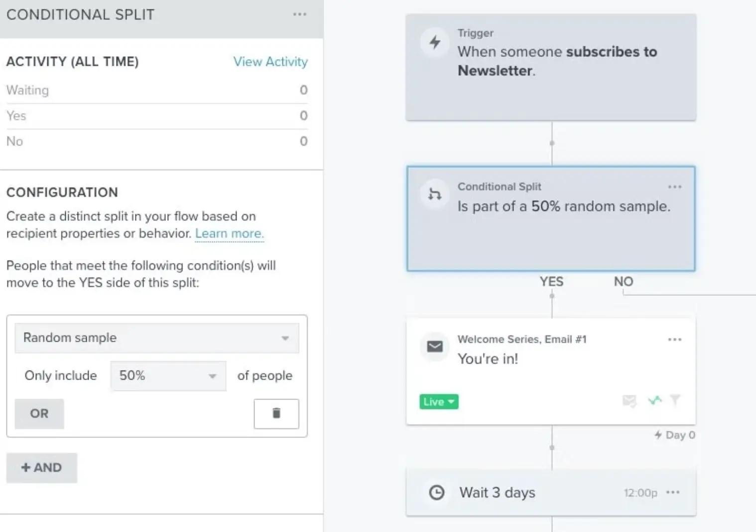Delete the condition with the trash icon
756x532 pixels.
(x=276, y=413)
